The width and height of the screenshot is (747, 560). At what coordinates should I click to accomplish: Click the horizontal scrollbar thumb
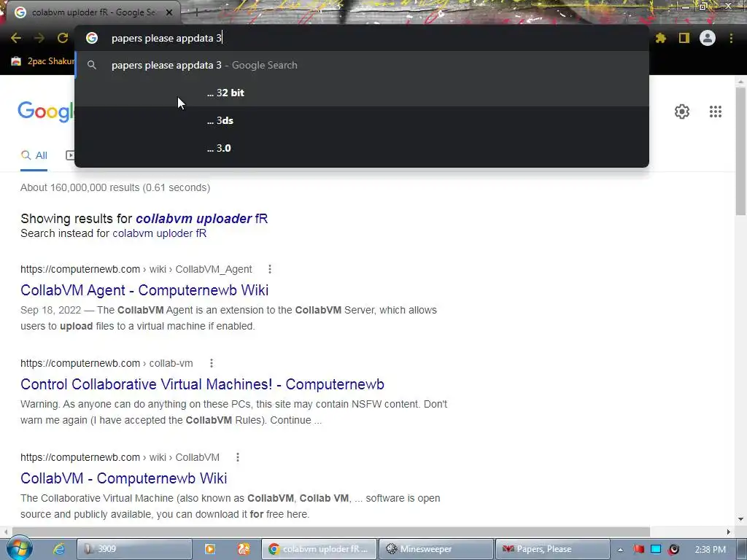(x=331, y=532)
